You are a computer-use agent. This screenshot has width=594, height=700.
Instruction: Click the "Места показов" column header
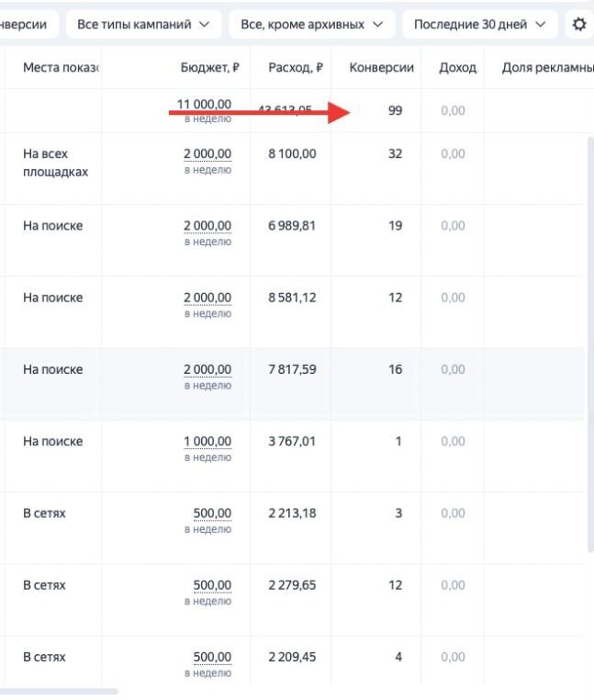60,68
